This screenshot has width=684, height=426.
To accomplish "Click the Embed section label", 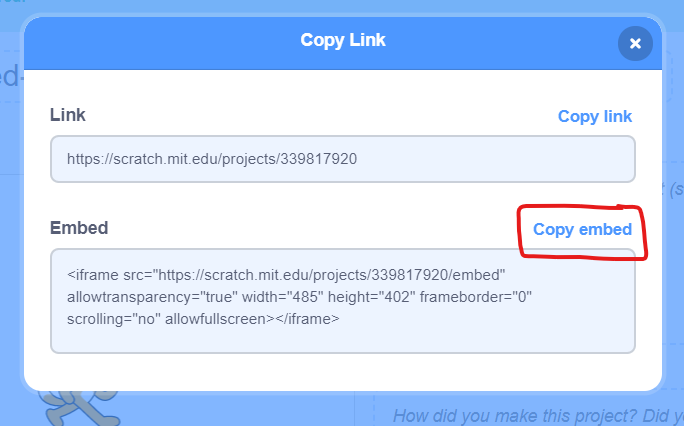I will pos(79,228).
